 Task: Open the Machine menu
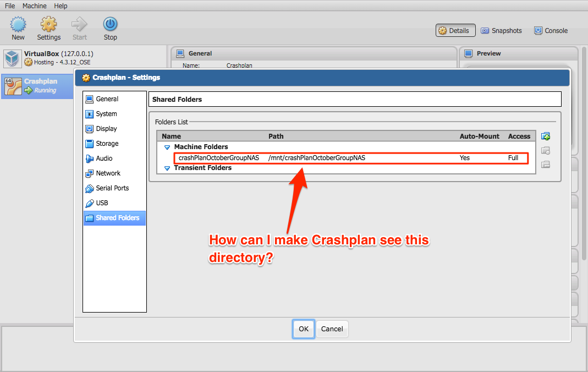[35, 6]
